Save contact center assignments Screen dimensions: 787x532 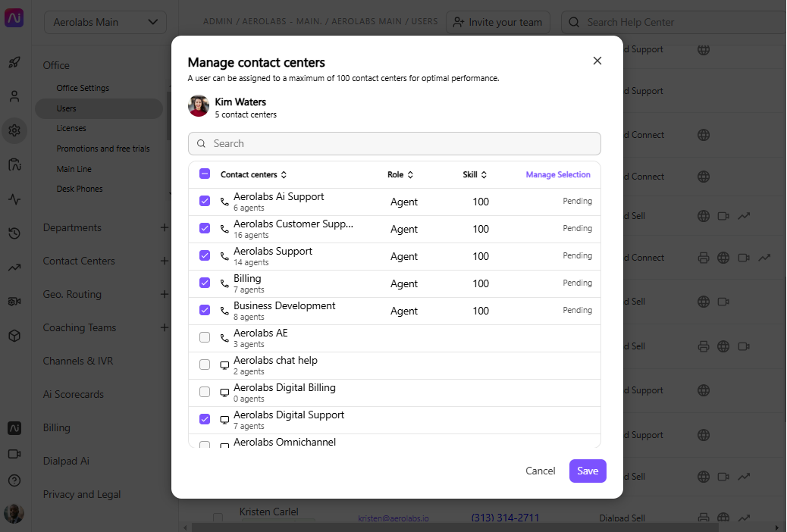tap(588, 471)
